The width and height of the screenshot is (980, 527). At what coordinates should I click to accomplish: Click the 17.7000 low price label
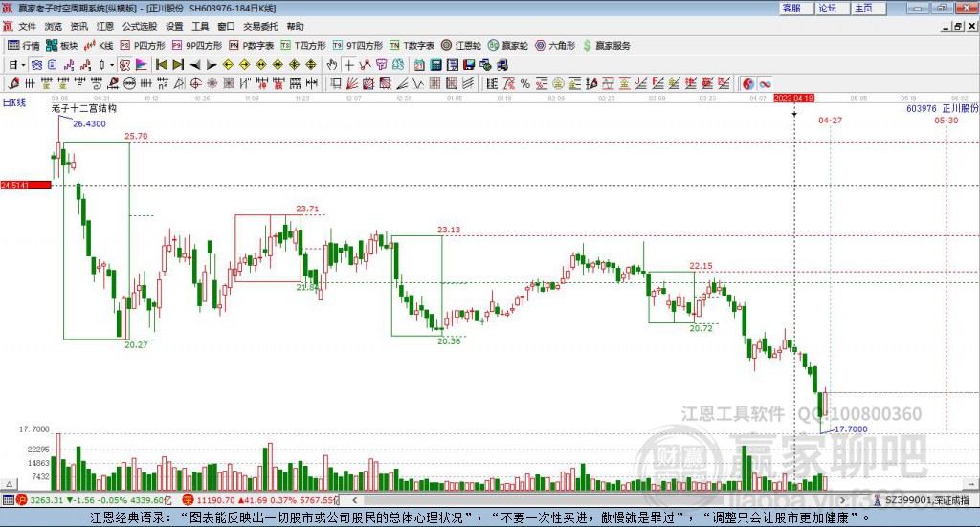tap(851, 429)
